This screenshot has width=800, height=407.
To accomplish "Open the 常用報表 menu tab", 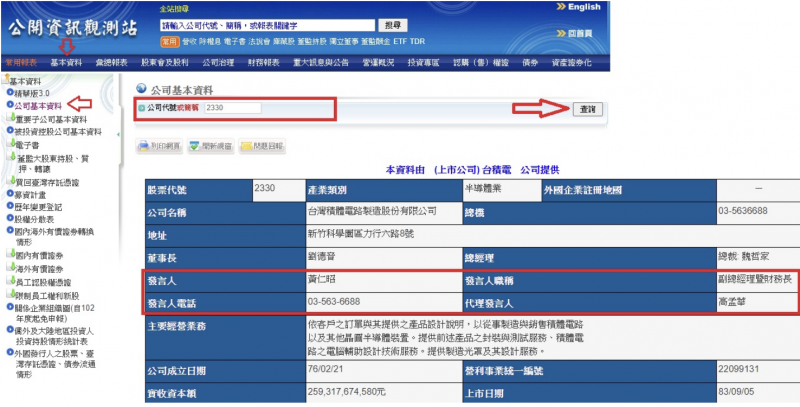I will [x=21, y=63].
